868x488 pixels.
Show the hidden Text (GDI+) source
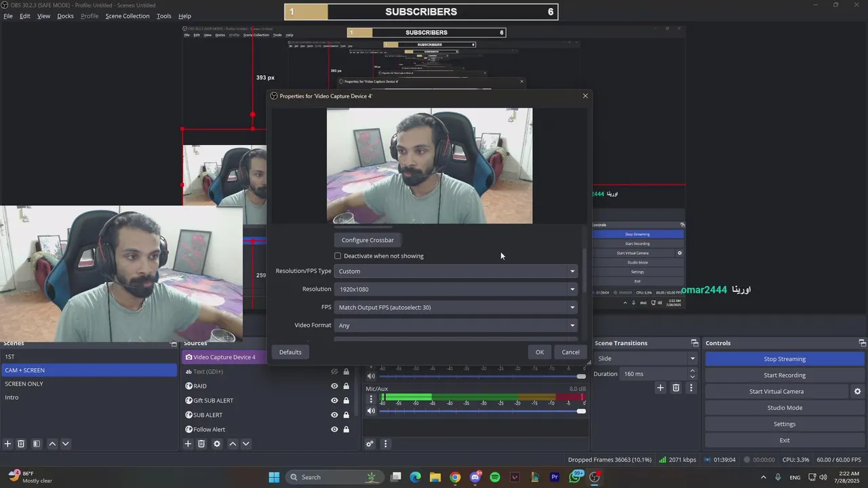[334, 371]
